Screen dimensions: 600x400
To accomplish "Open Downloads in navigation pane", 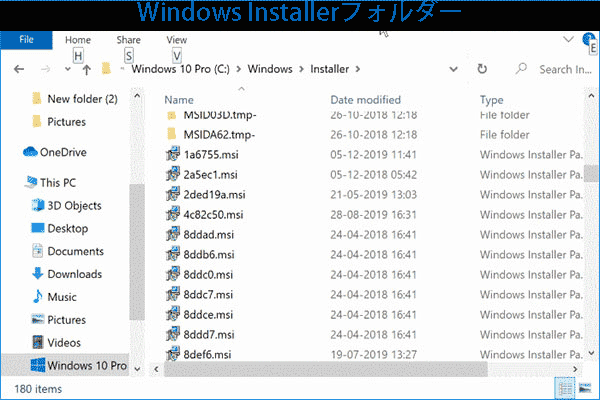I will coord(75,274).
